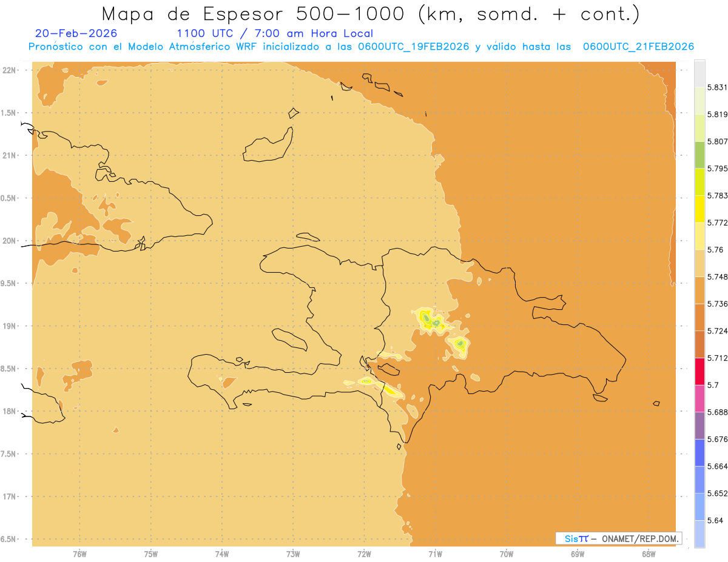
Task: Select the 73W longitude label
Action: click(293, 554)
